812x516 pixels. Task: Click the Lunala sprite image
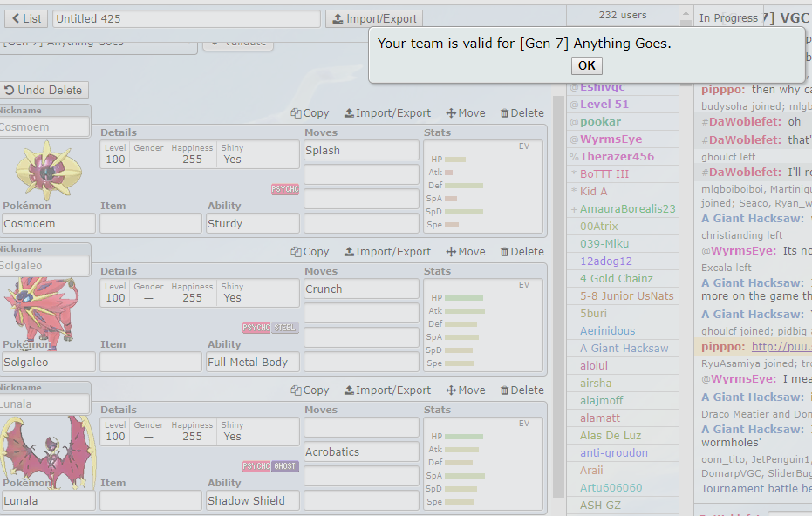tap(48, 452)
